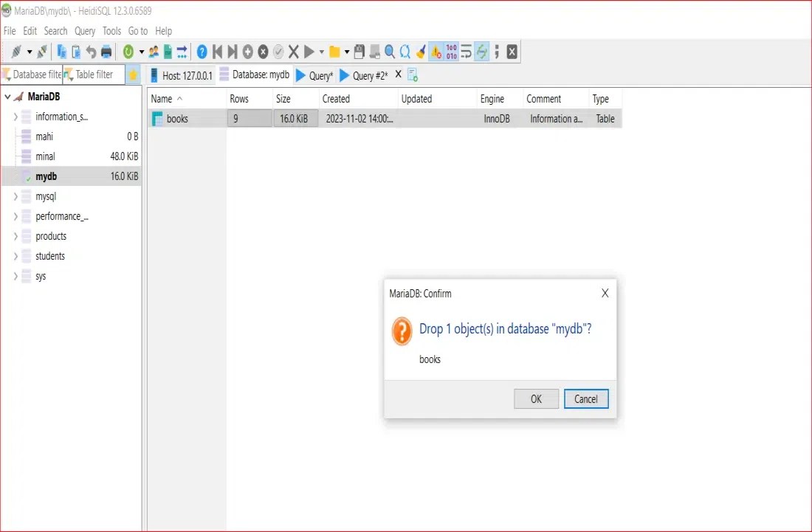This screenshot has height=532, width=812.
Task: Open the HeidiSQL help manual
Action: click(x=202, y=51)
